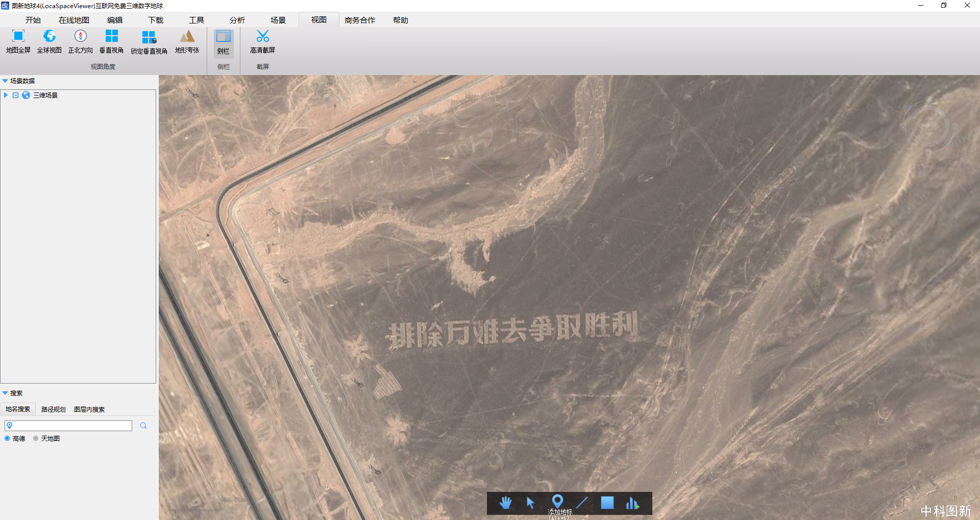
Task: Switch to the 路径规划 tab
Action: (x=53, y=409)
